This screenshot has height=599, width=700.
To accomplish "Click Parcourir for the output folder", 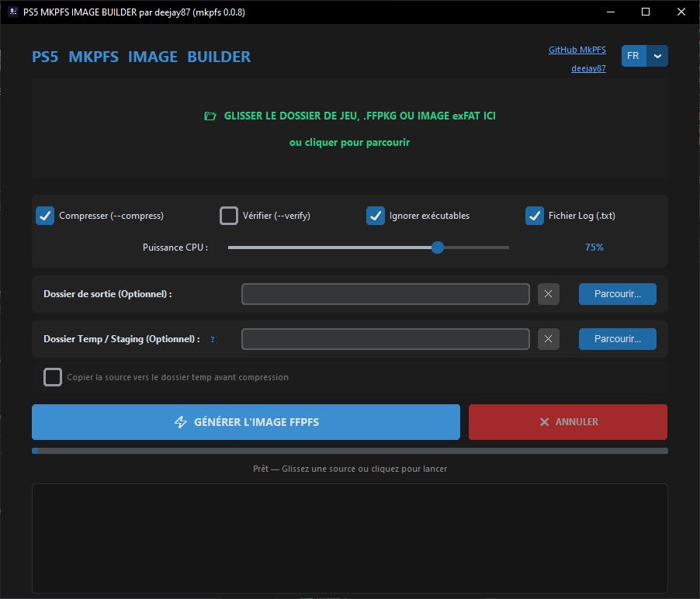I will [x=618, y=294].
